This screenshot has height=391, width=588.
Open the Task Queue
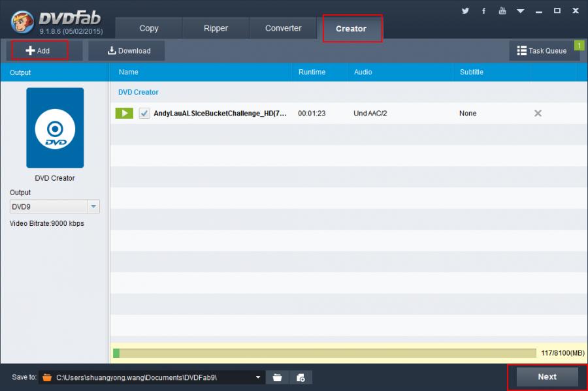click(x=542, y=50)
